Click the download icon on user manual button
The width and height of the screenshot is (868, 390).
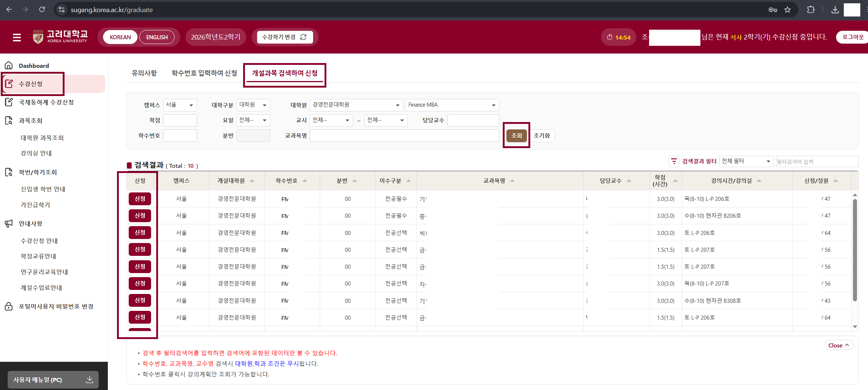(x=89, y=379)
